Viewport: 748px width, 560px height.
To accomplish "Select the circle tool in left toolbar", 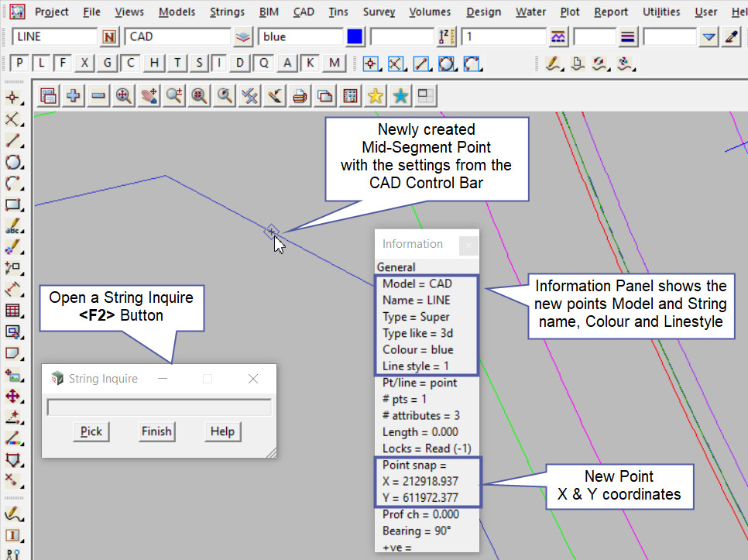I will (13, 163).
